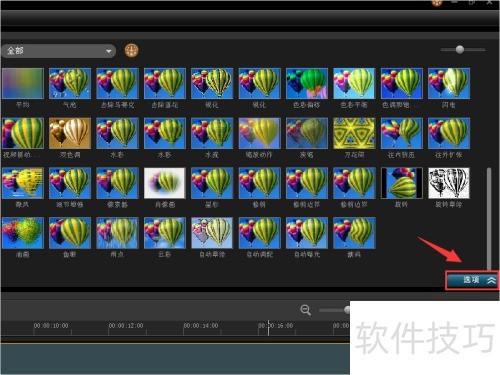Click the 选项 options button
500x375 pixels.
472,280
